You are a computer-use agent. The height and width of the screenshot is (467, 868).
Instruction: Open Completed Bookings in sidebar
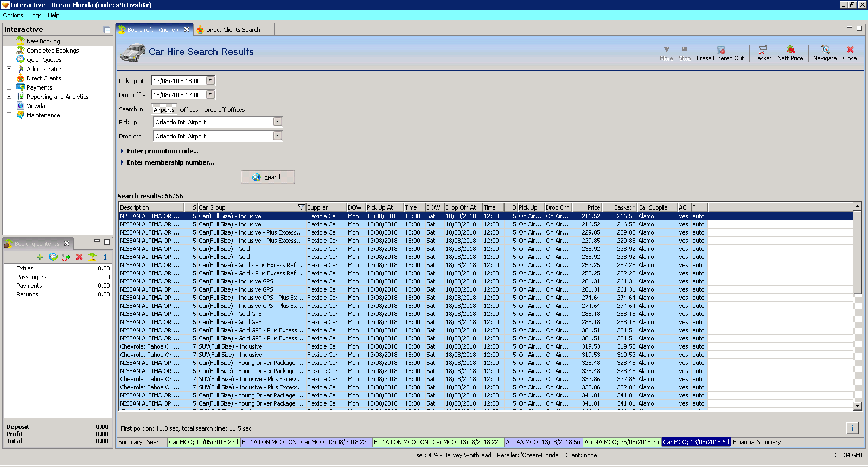click(53, 51)
